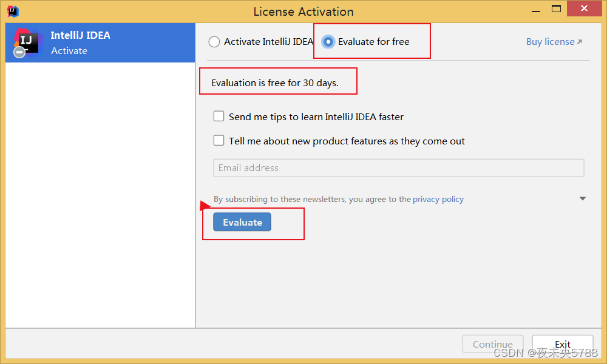This screenshot has width=607, height=364.
Task: Enable Send me tips to learn faster
Action: (x=219, y=116)
